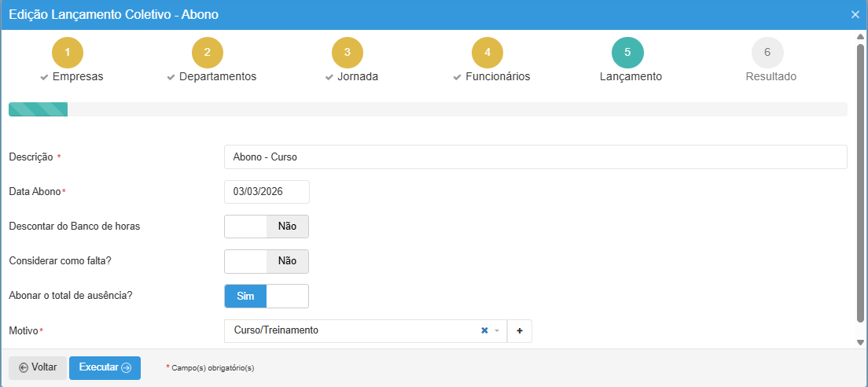Go to step 2 Departamentos circle
This screenshot has height=387, width=868.
208,53
